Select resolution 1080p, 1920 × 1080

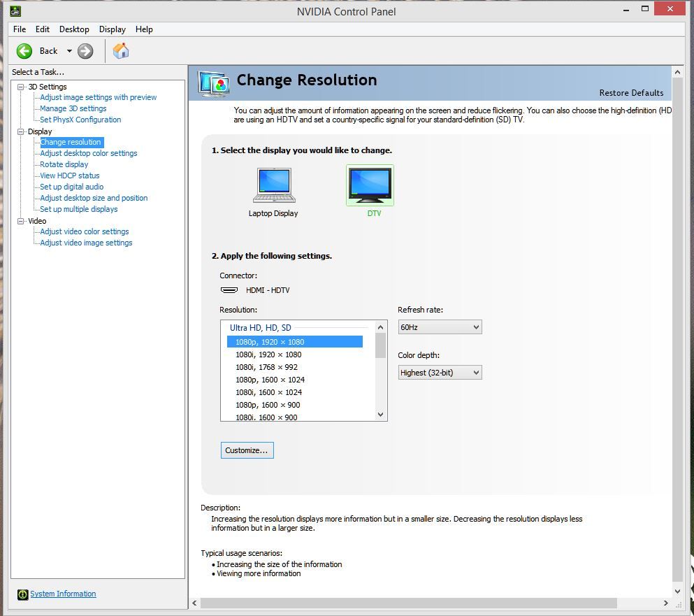coord(295,342)
